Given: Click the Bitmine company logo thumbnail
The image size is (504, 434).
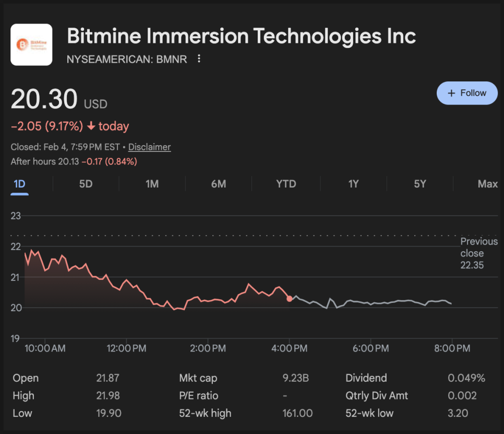Looking at the screenshot, I should [x=31, y=44].
